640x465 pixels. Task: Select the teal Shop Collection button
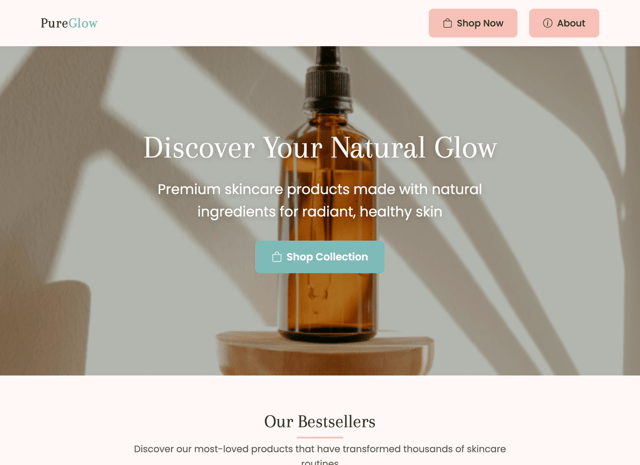320,257
